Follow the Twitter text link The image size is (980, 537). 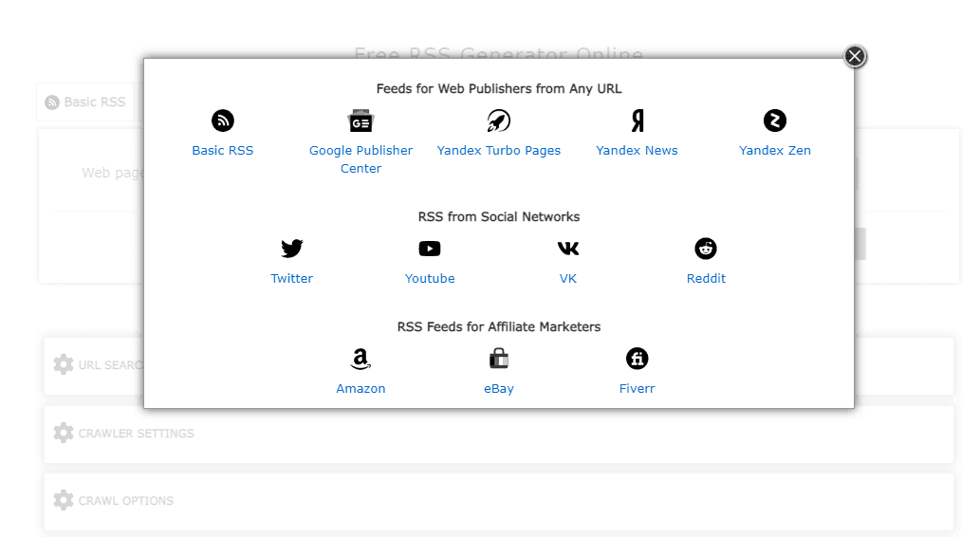pyautogui.click(x=292, y=278)
